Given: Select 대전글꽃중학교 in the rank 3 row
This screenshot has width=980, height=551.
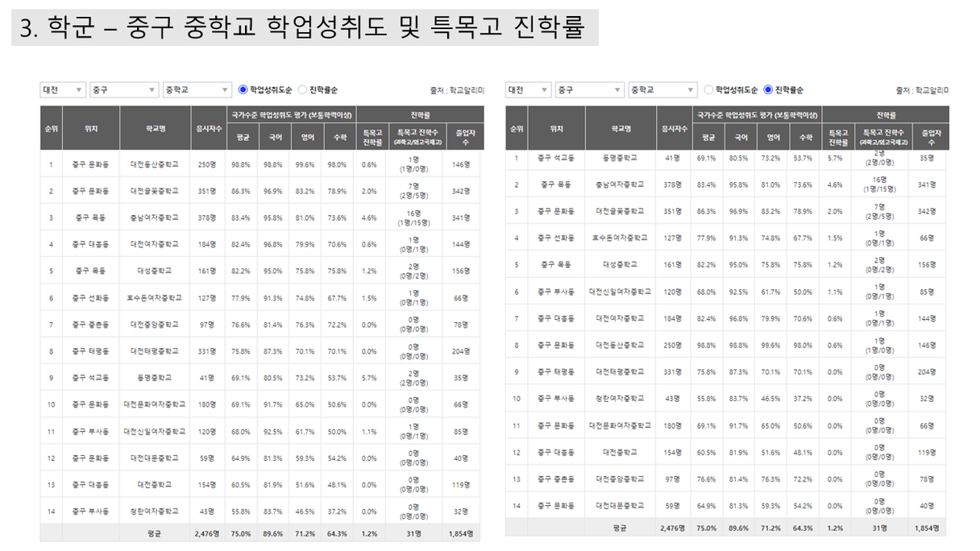Looking at the screenshot, I should click(x=621, y=211).
